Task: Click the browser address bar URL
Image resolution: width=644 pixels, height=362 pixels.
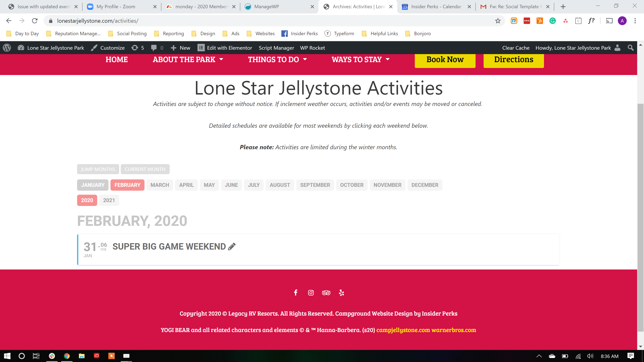Action: pos(97,21)
